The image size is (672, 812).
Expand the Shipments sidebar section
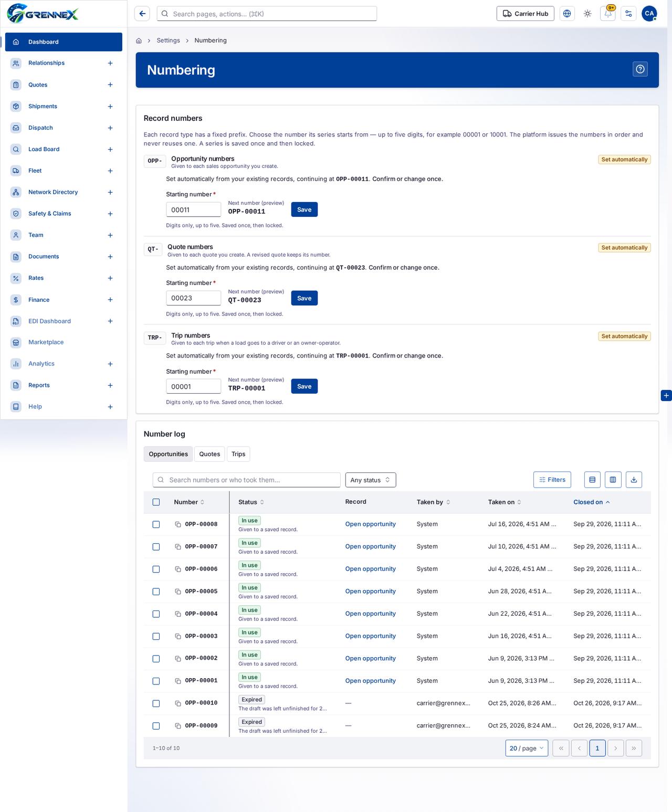tap(110, 107)
